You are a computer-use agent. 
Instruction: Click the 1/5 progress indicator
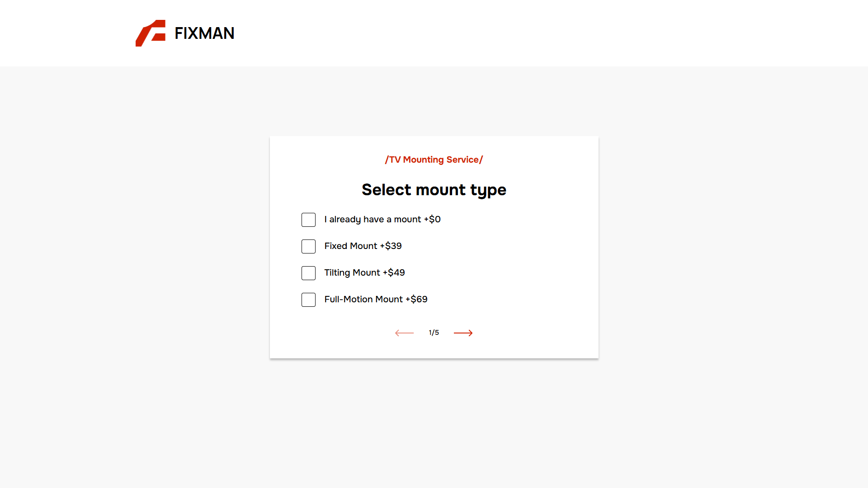pyautogui.click(x=434, y=333)
